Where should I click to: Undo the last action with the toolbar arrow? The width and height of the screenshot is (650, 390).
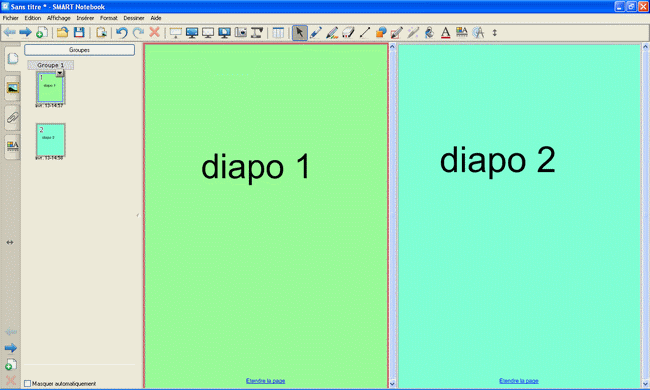tap(121, 32)
